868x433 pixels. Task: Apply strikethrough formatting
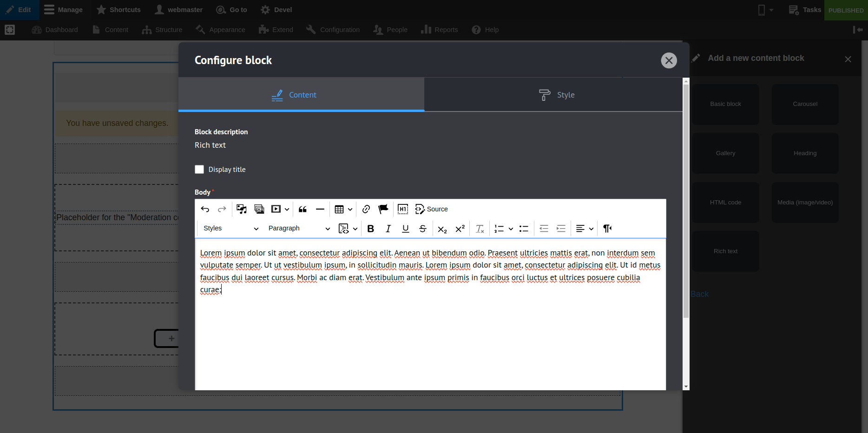423,229
